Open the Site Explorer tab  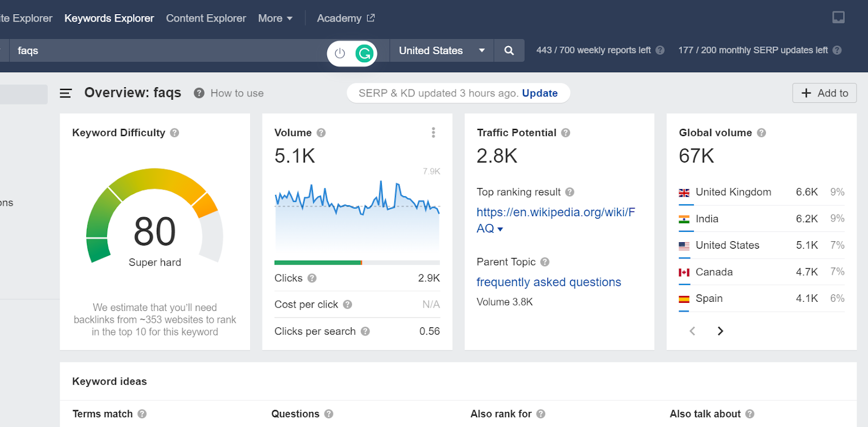pyautogui.click(x=26, y=18)
